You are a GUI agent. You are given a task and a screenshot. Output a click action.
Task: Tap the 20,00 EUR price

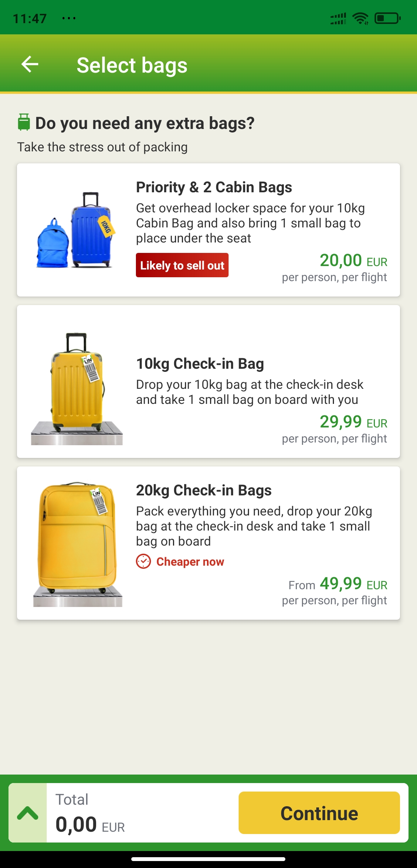(x=353, y=261)
